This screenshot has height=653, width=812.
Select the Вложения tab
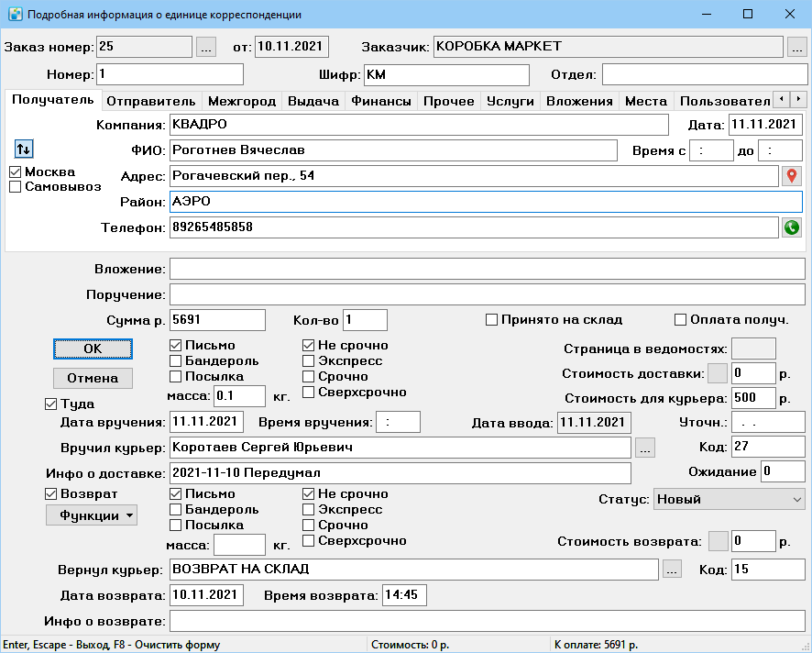tap(579, 101)
